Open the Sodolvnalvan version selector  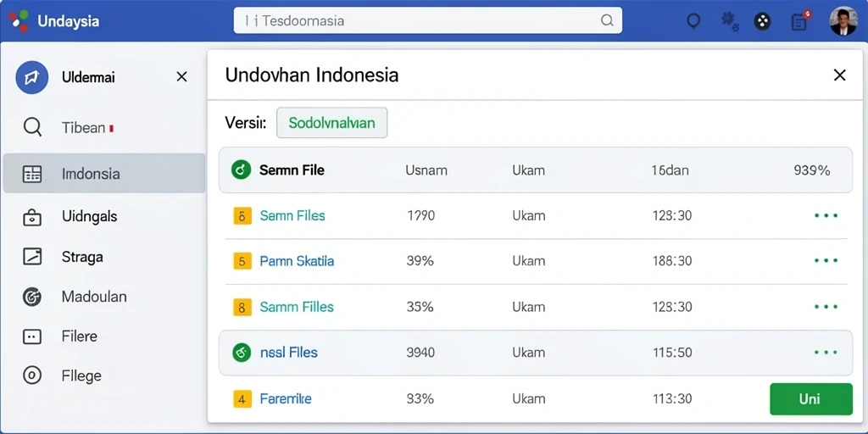click(x=331, y=122)
